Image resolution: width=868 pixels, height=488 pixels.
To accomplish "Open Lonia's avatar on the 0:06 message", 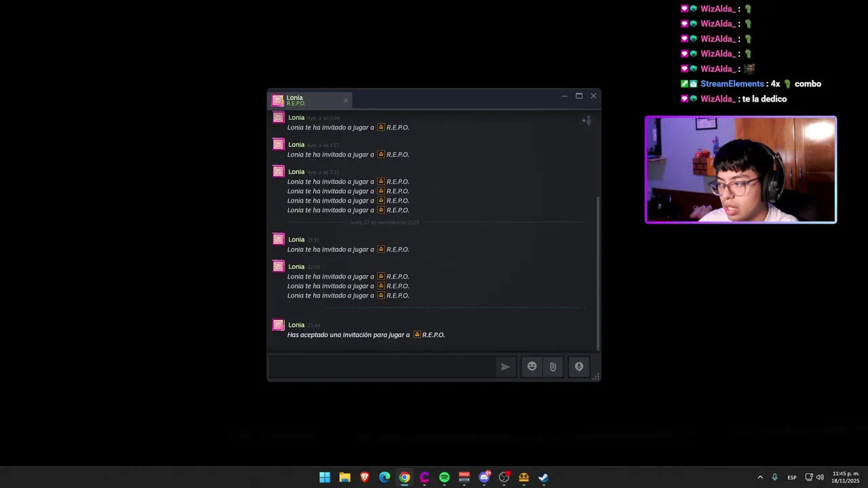I will pyautogui.click(x=278, y=117).
